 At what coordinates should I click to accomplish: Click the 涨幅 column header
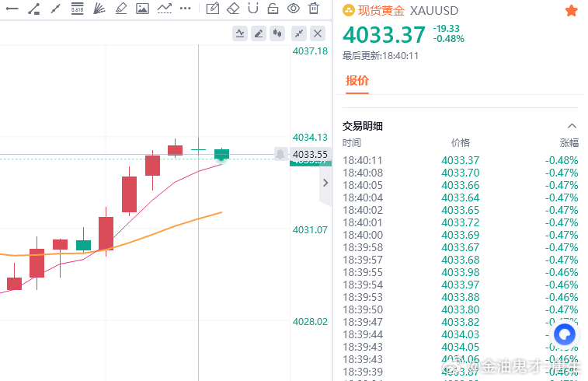(569, 142)
